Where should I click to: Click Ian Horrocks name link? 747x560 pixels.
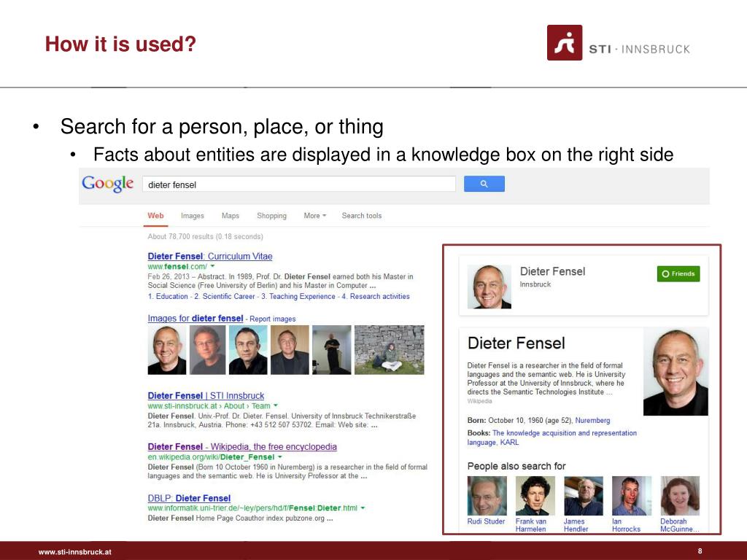626,525
